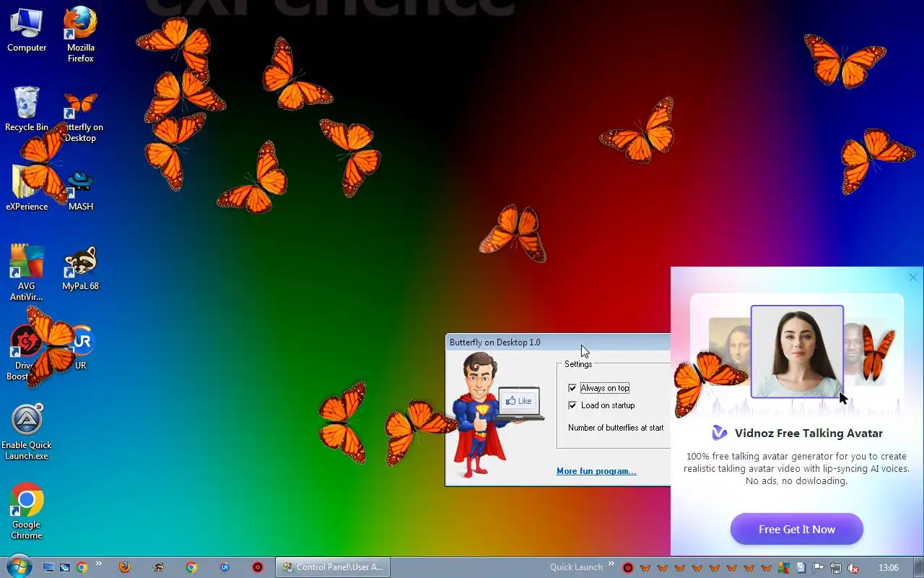Click the taskbar clock showing 13:06

pyautogui.click(x=888, y=568)
